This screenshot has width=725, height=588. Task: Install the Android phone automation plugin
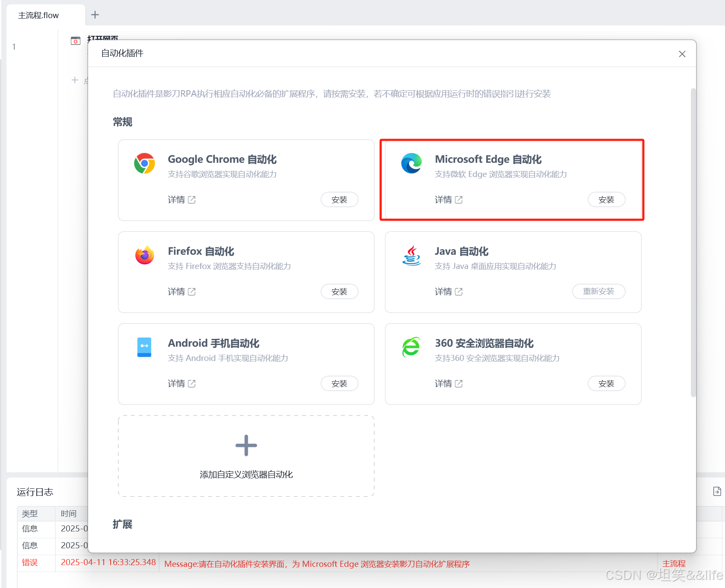click(x=340, y=384)
